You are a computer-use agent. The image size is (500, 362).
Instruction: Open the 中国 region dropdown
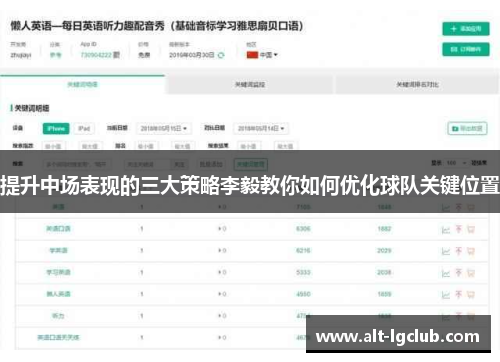[268, 55]
